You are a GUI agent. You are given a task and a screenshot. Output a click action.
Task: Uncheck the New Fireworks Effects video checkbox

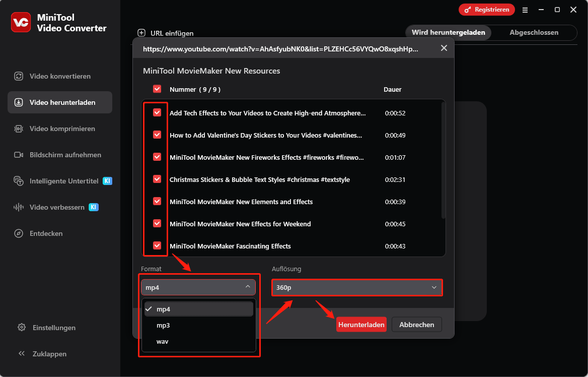point(157,157)
